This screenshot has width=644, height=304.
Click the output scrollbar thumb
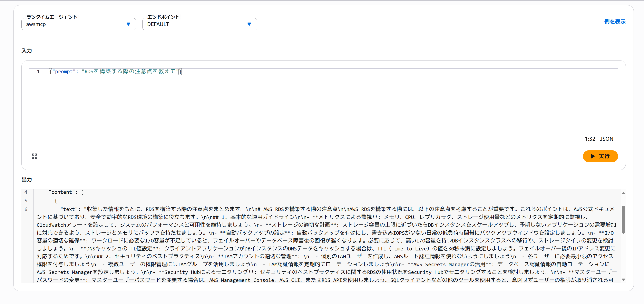(623, 220)
